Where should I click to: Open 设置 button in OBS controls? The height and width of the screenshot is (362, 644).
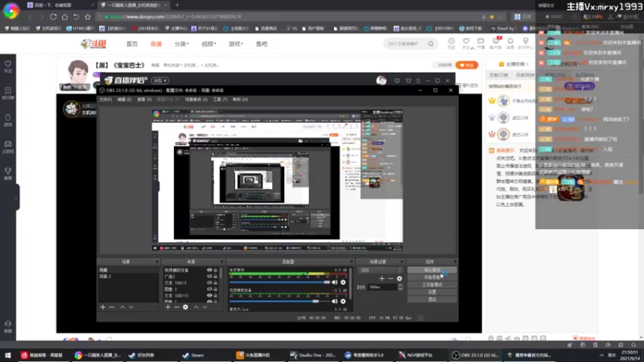click(431, 292)
